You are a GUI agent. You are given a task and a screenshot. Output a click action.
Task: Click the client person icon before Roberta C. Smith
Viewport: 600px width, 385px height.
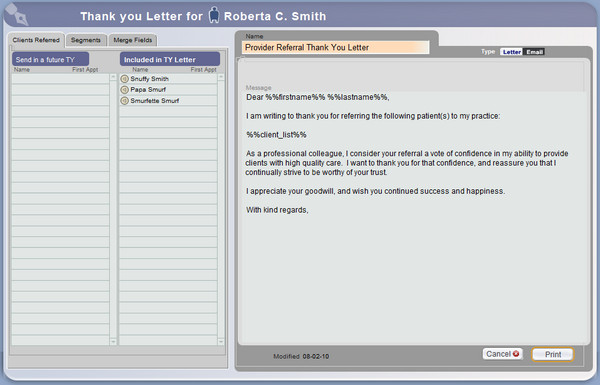[x=214, y=15]
